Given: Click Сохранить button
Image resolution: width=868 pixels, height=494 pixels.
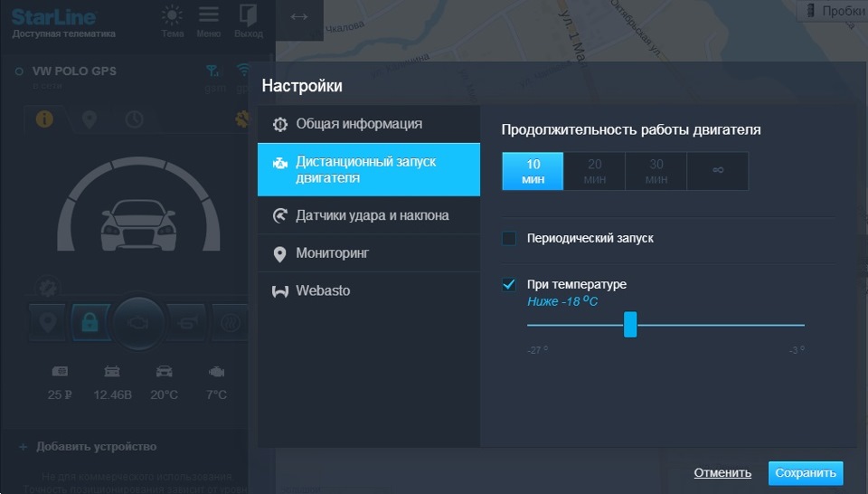Looking at the screenshot, I should 806,473.
